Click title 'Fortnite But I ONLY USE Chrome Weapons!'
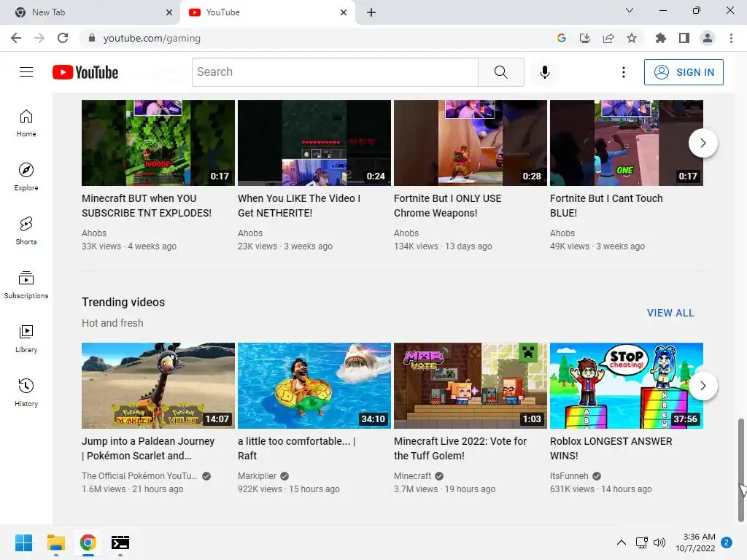 coord(447,206)
